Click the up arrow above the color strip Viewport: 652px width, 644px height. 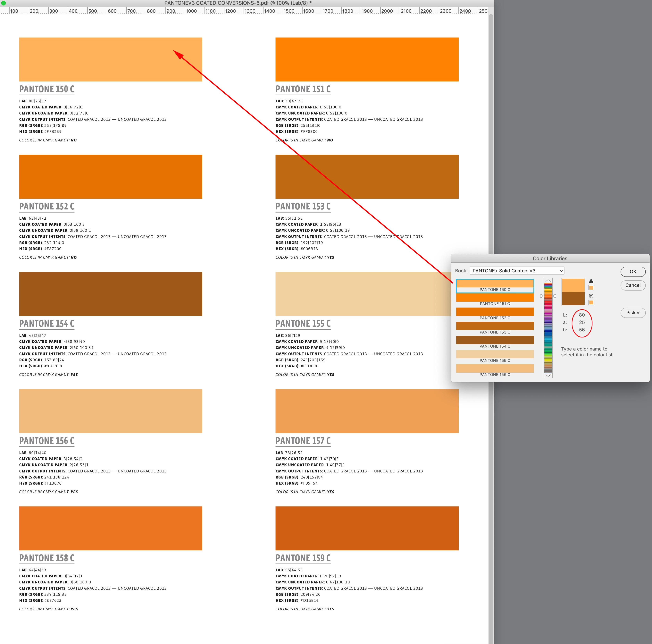[x=548, y=281]
